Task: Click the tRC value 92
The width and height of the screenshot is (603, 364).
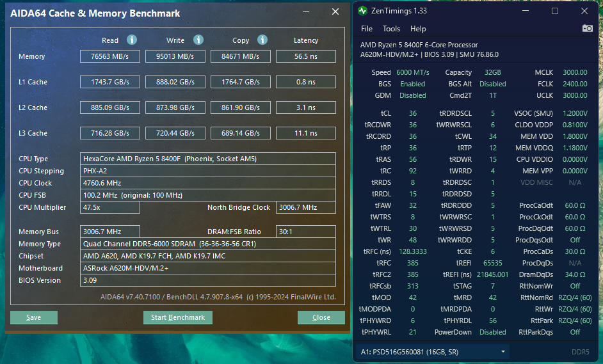Action: [x=413, y=171]
